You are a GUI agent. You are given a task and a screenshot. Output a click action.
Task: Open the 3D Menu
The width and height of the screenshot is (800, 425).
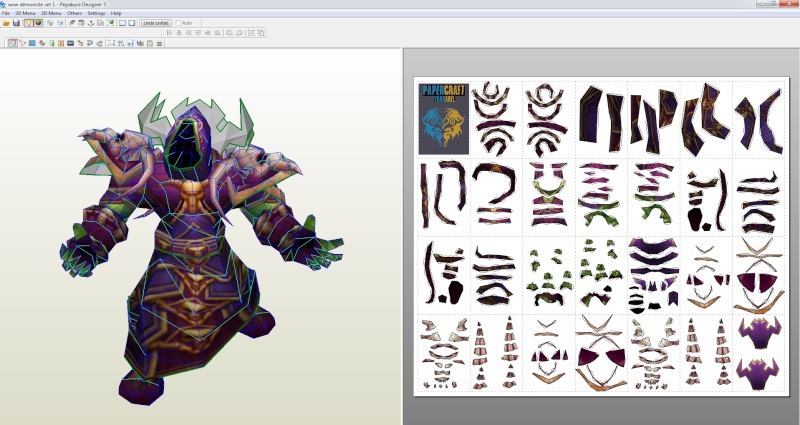(x=26, y=13)
